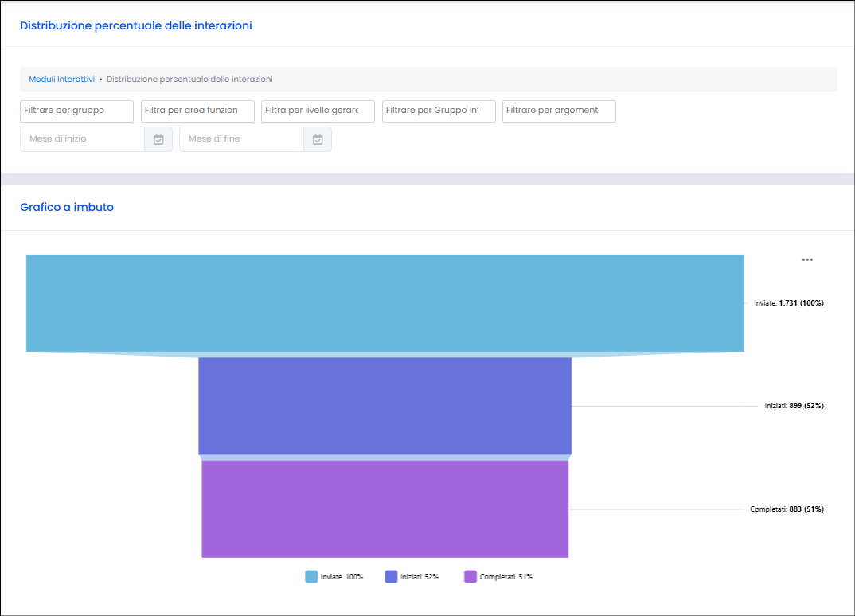Open the end month calendar picker icon

(318, 139)
